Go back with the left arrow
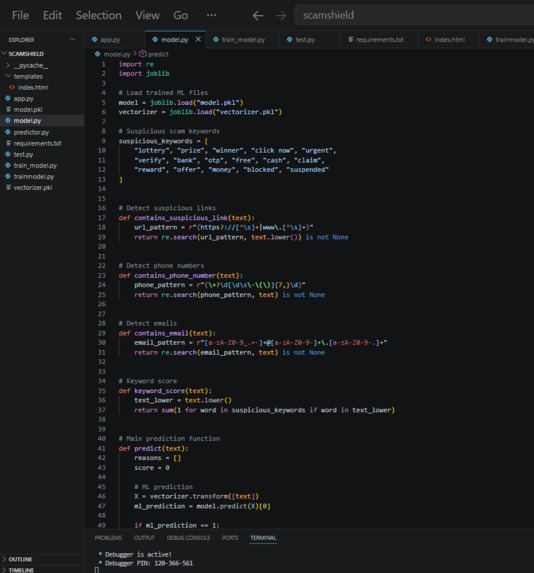The image size is (534, 573). [258, 15]
